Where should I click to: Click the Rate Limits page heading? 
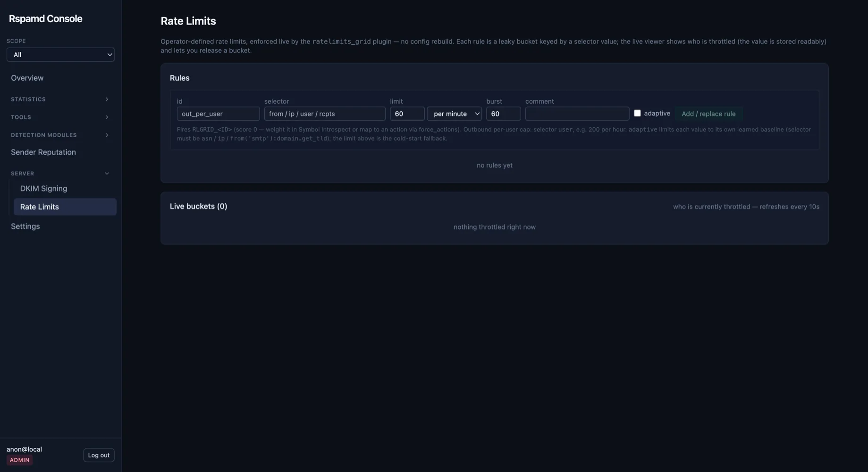(188, 21)
